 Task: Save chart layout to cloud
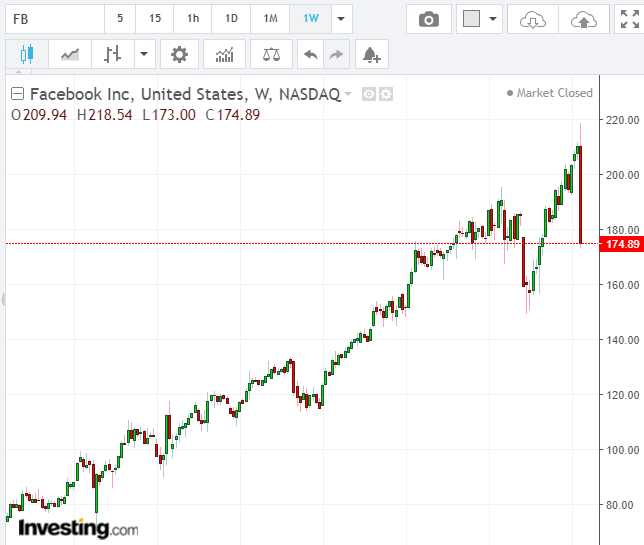(x=583, y=19)
